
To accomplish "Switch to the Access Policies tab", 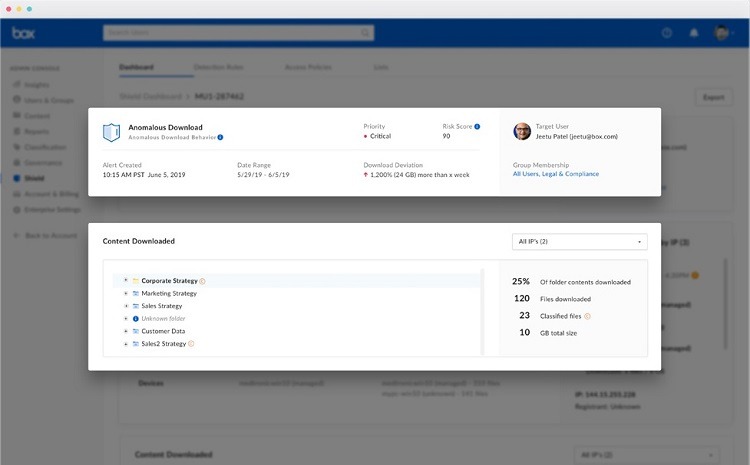I will pyautogui.click(x=308, y=67).
